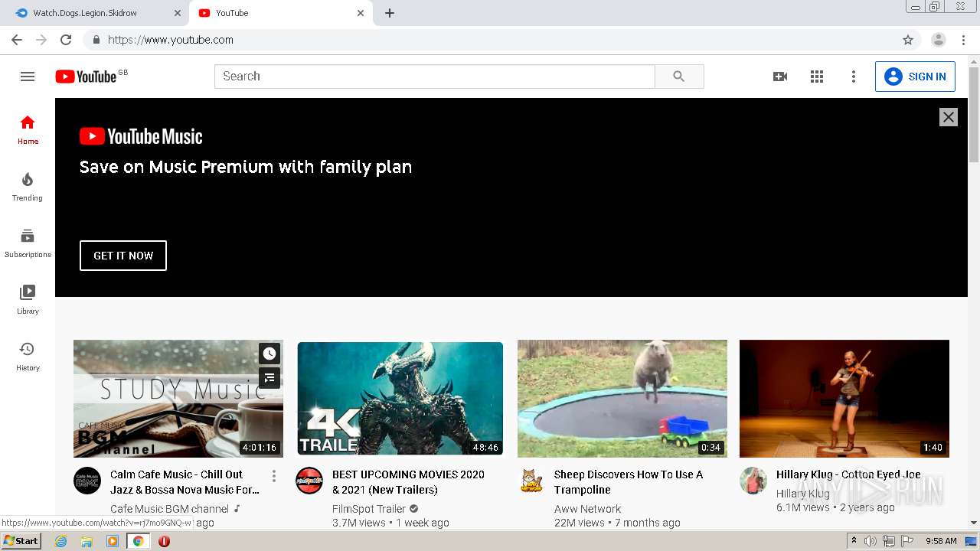Viewport: 980px width, 551px height.
Task: Focus the YouTube Search field
Action: click(435, 77)
